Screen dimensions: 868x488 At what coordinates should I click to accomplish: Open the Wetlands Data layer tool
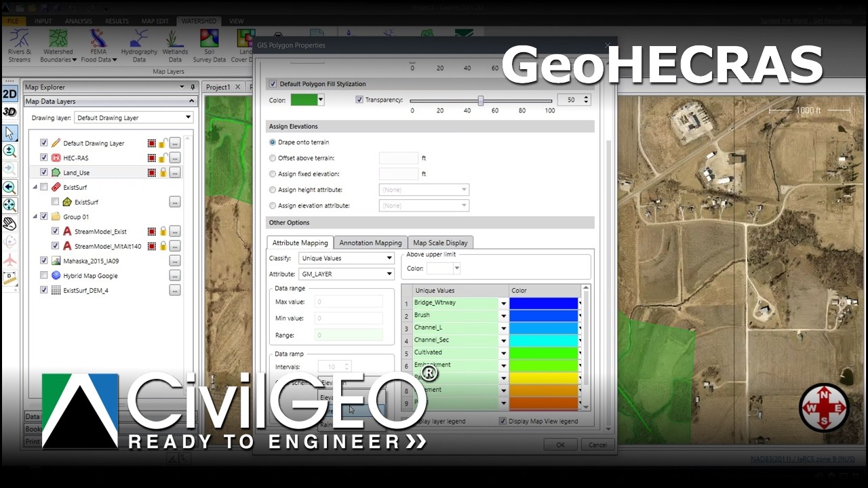(x=175, y=46)
